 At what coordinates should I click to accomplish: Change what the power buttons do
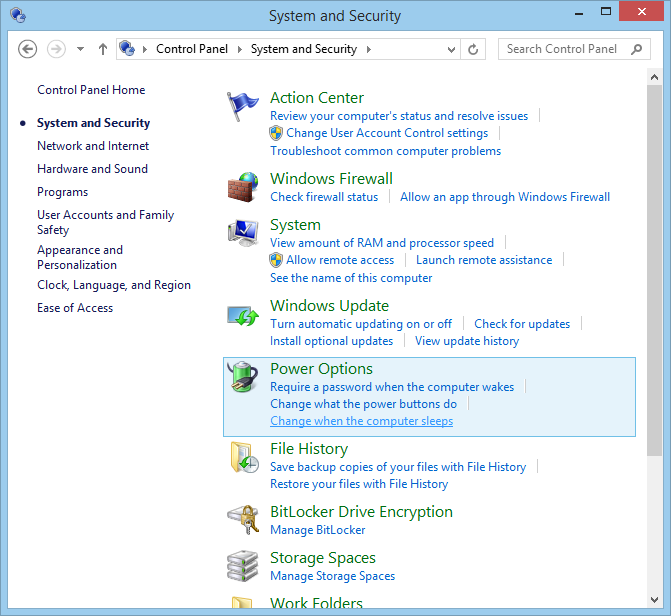[x=363, y=404]
